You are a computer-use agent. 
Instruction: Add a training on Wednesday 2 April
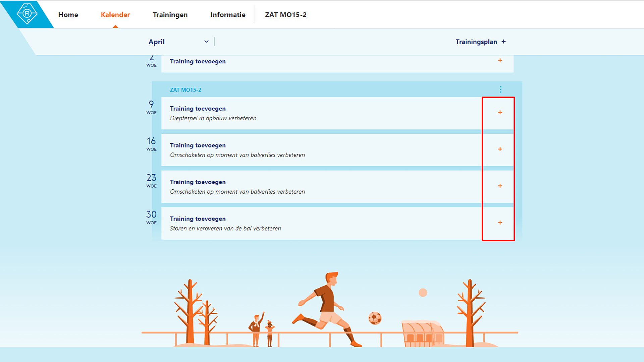500,61
